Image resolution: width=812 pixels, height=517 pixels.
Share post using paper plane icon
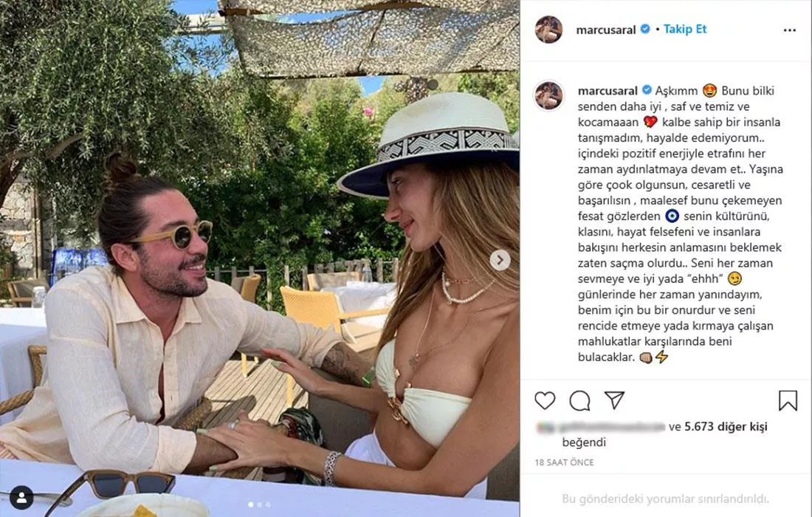614,400
